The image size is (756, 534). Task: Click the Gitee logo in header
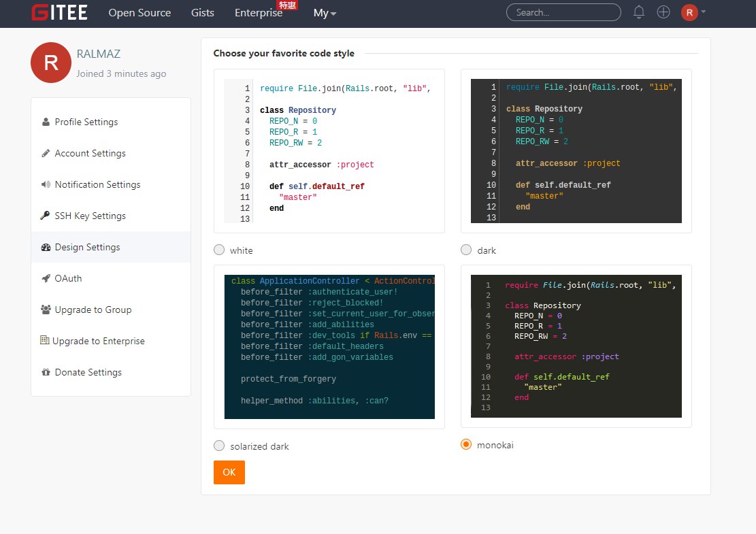[x=59, y=12]
